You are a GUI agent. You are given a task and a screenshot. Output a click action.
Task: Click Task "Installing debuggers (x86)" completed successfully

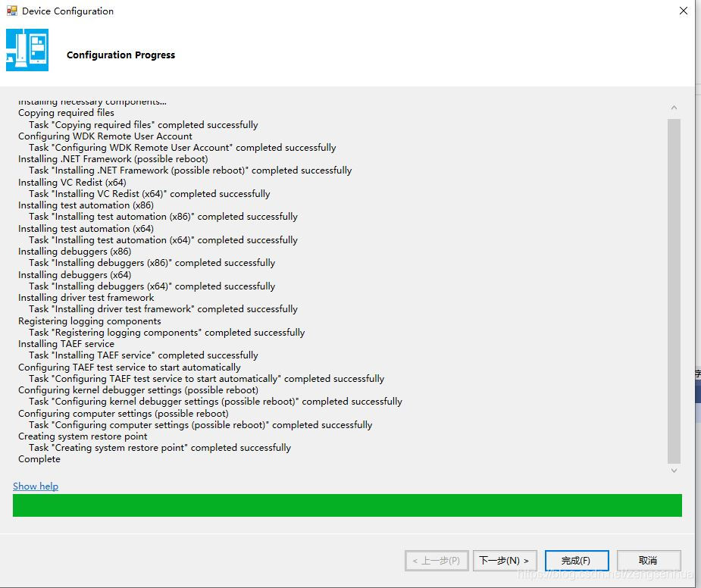152,263
